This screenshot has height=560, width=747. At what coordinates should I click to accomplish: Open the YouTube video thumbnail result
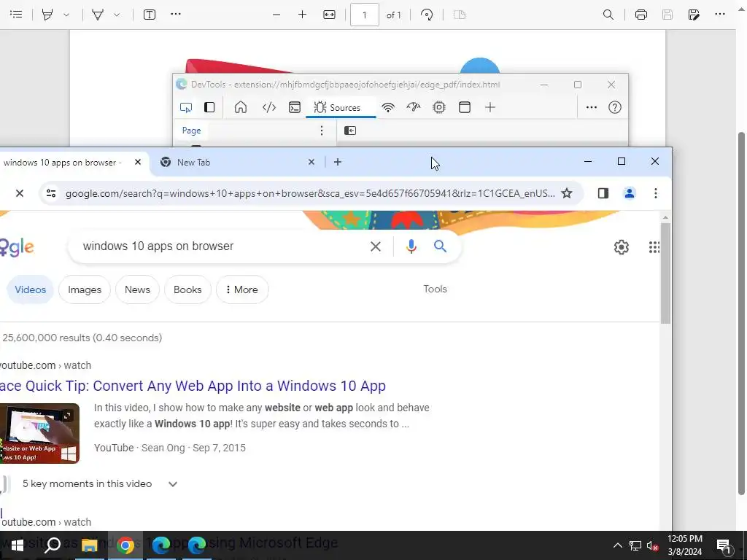[x=39, y=433]
